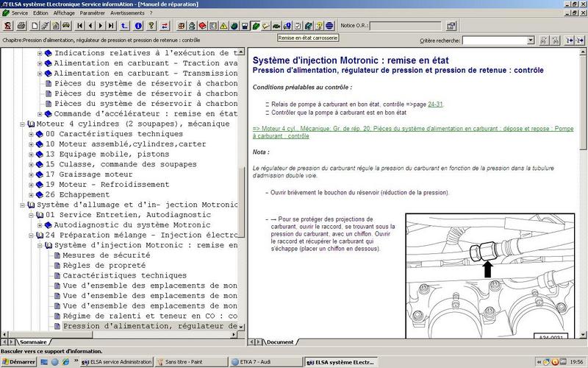
Task: Collapse 'Système d'allumage et d'in- jection Motronic' node
Action: click(x=23, y=205)
